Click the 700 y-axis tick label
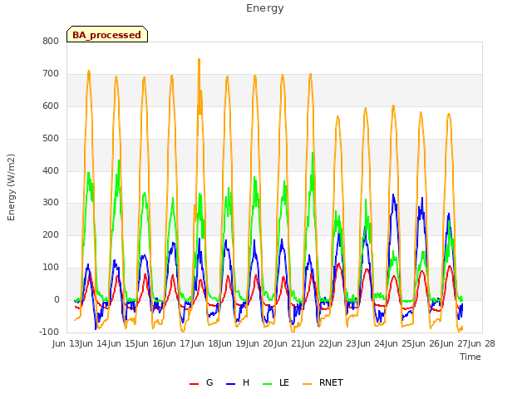This screenshot has width=532, height=399. tap(51, 73)
